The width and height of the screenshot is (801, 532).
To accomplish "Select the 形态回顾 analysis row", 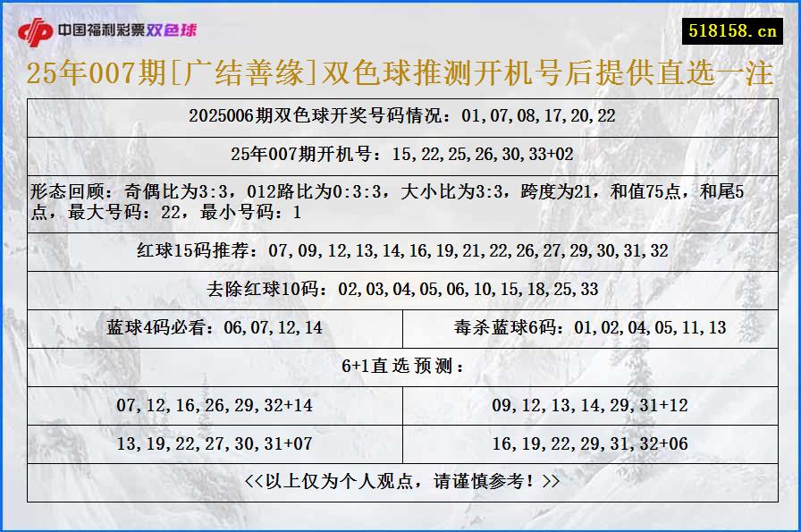I will pyautogui.click(x=400, y=202).
